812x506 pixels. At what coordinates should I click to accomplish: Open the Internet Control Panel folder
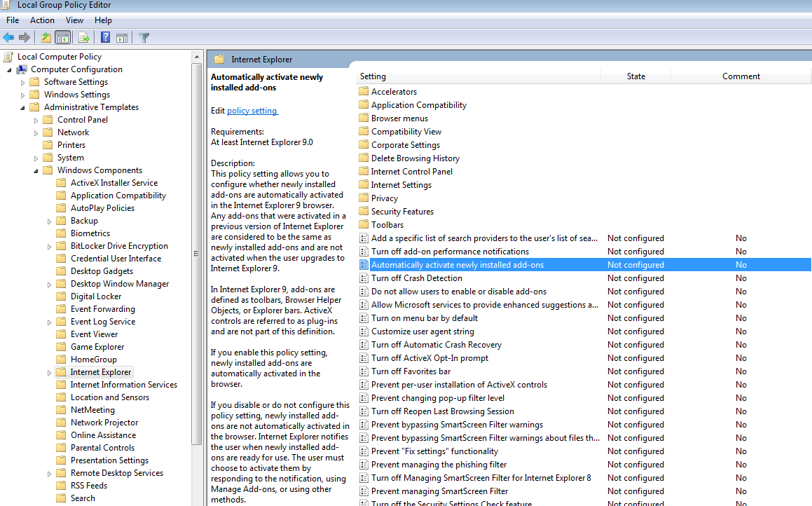(x=412, y=172)
